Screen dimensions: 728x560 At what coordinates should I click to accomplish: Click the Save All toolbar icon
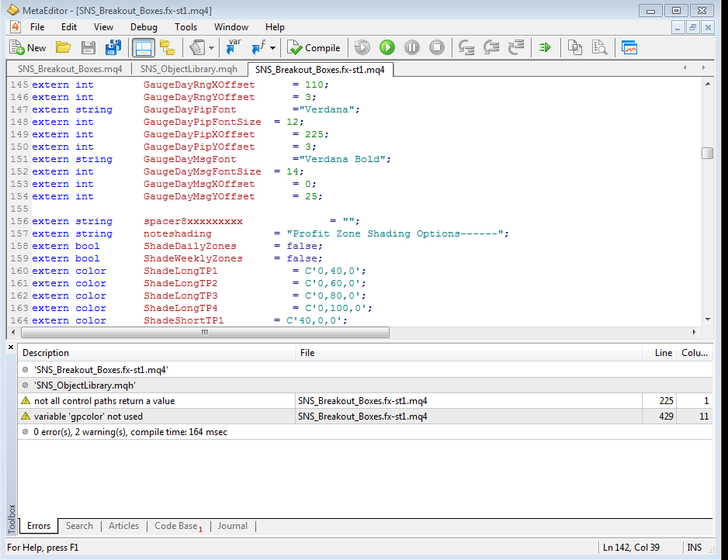click(113, 47)
